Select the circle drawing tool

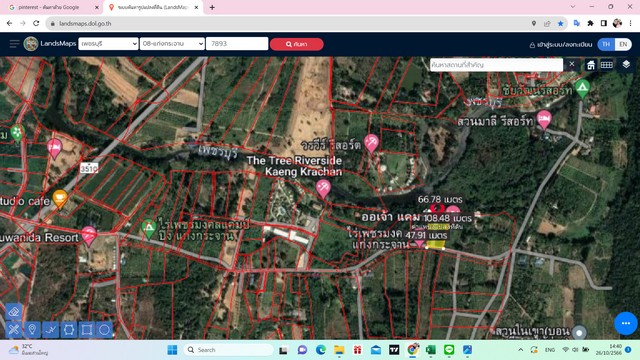click(104, 329)
